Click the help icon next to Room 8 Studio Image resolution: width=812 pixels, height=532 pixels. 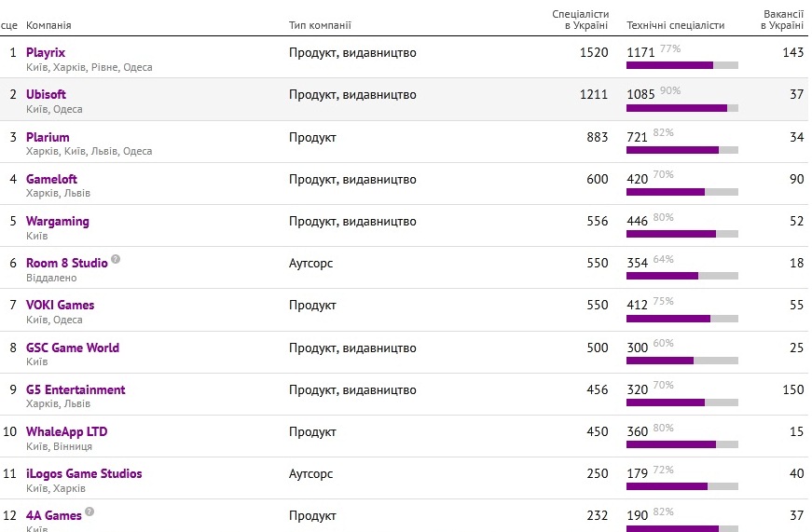click(x=116, y=259)
